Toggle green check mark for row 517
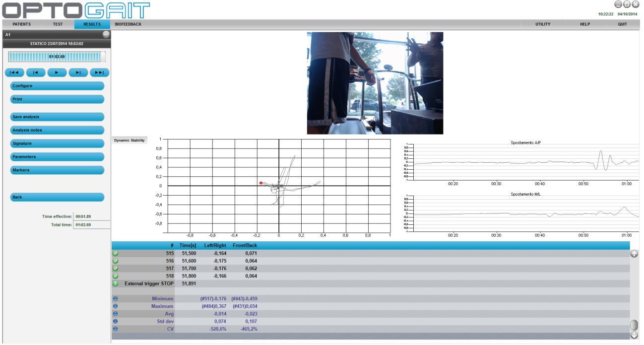The image size is (644, 345). (116, 268)
